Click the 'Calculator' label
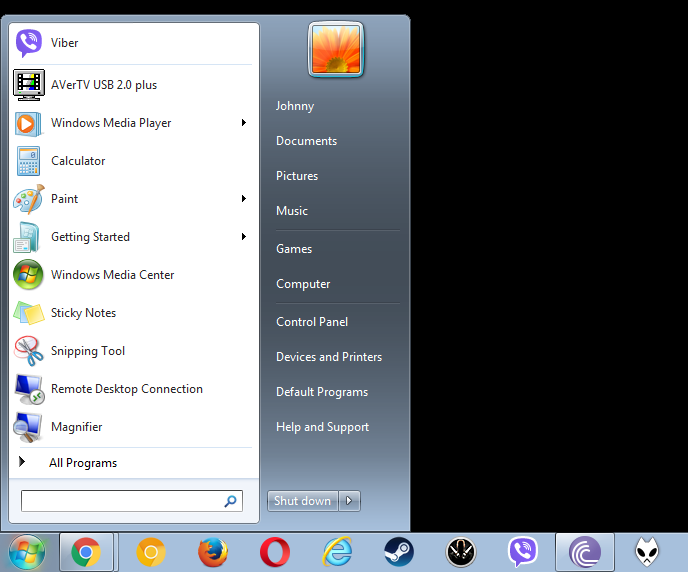The width and height of the screenshot is (688, 572). click(x=78, y=161)
